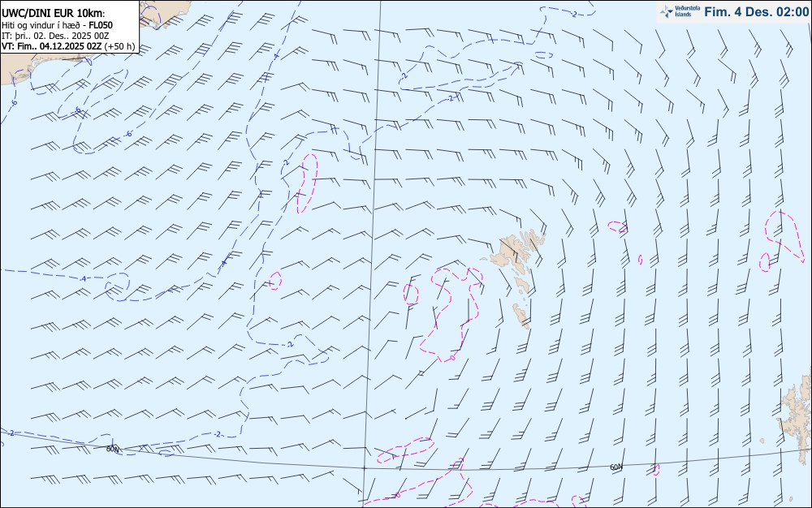Click the '60N' label at lower left
The width and height of the screenshot is (812, 508).
112,449
